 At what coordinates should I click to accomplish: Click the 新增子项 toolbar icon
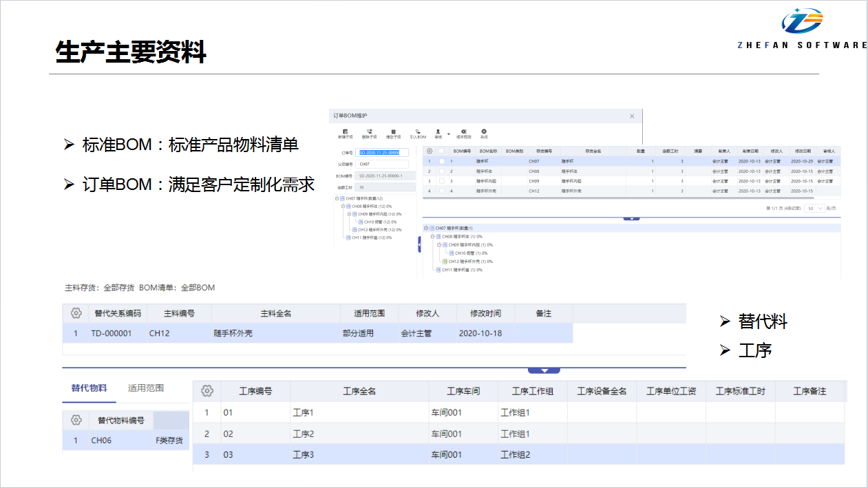tap(344, 131)
